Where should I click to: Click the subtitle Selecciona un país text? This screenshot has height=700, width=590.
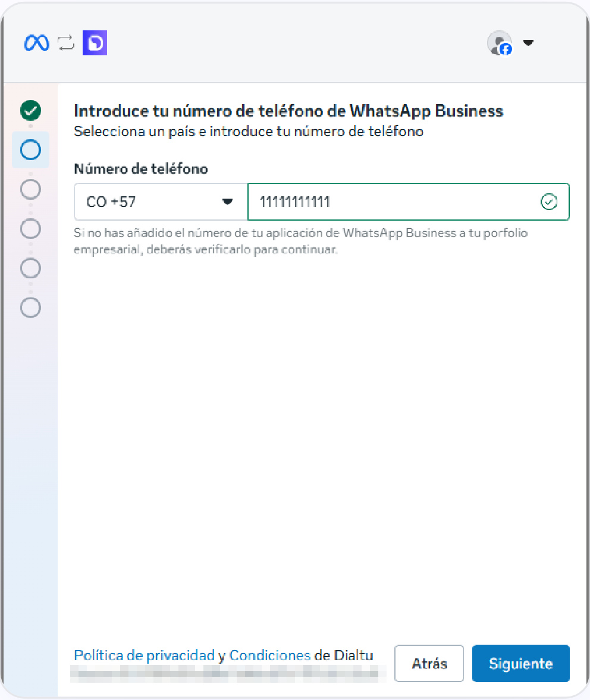(249, 131)
